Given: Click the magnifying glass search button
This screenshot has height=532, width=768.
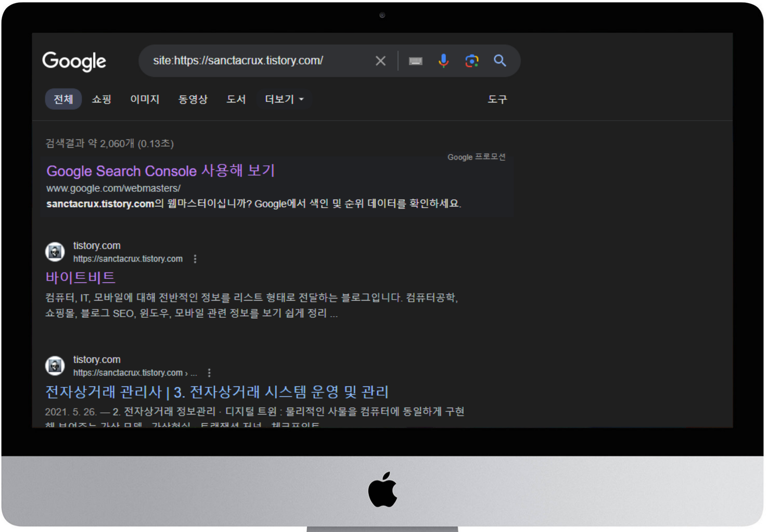Looking at the screenshot, I should point(500,61).
